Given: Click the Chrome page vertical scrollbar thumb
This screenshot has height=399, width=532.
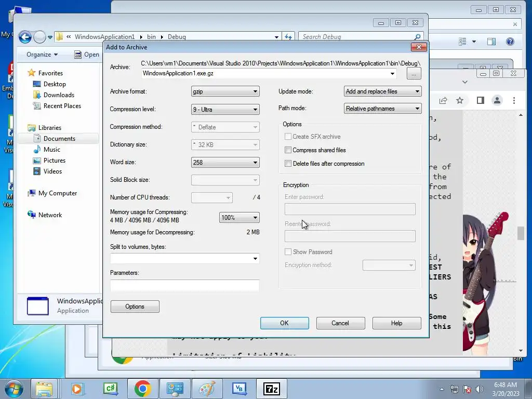Looking at the screenshot, I should tap(521, 233).
